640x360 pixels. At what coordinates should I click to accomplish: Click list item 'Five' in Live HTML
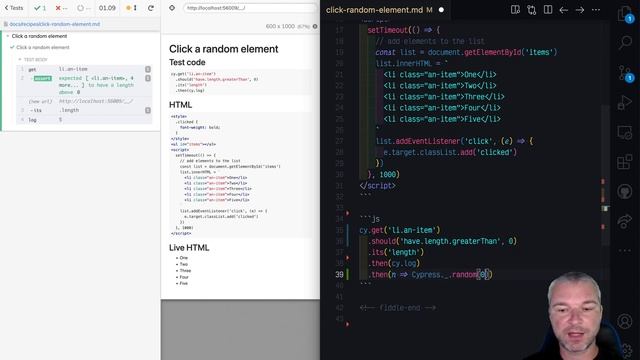coord(184,283)
